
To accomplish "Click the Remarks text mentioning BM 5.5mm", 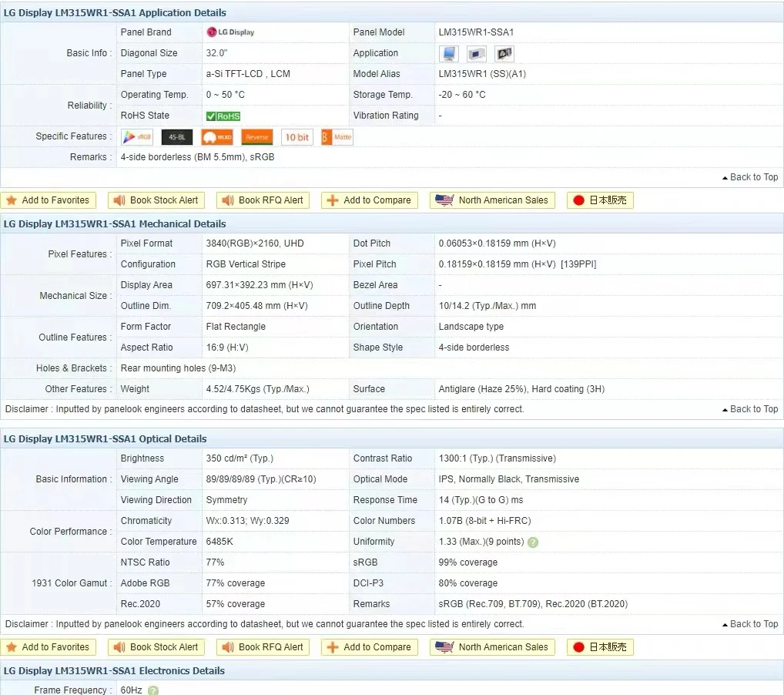I will click(x=197, y=157).
